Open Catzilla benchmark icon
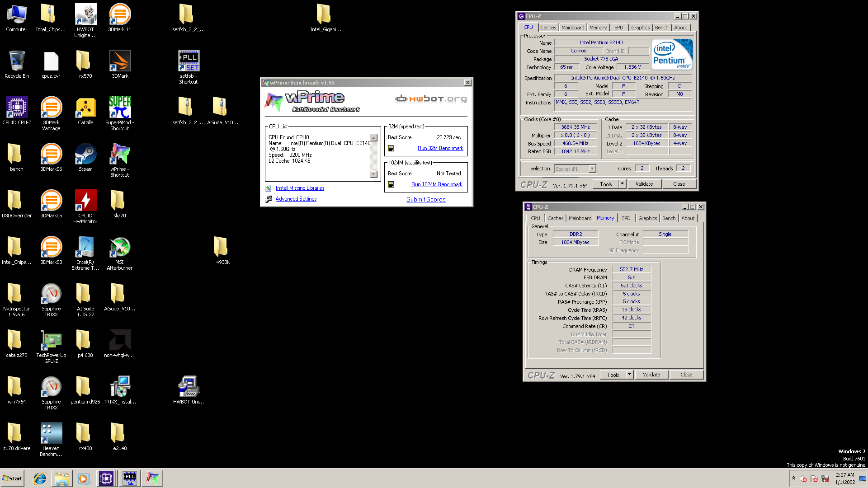868x488 pixels. pos(85,111)
